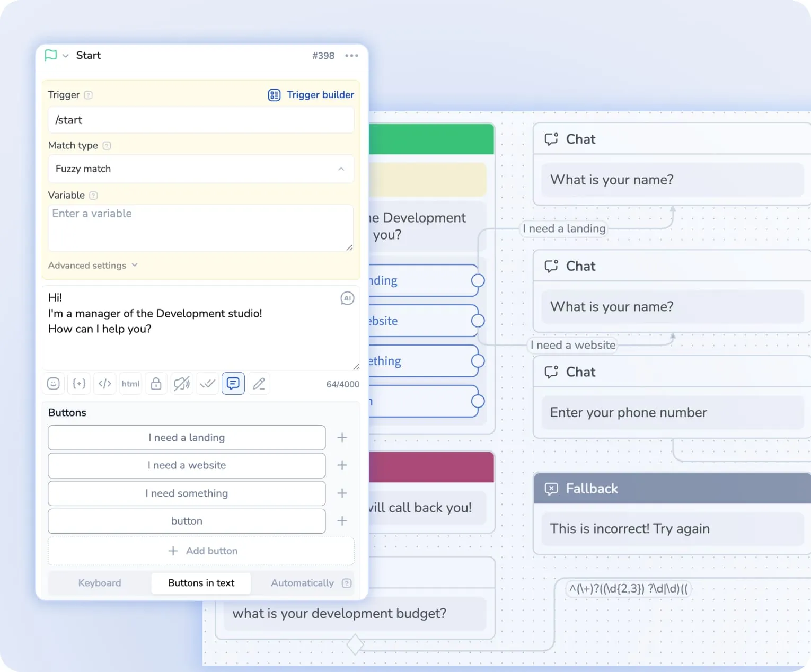
Task: Click the pencil edit icon in the toolbar
Action: pyautogui.click(x=259, y=383)
